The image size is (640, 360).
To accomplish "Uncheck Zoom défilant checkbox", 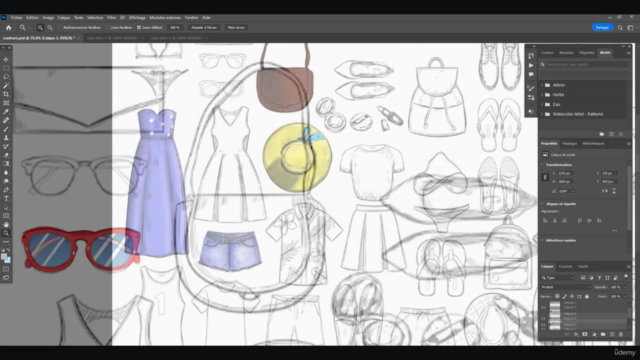I will tap(139, 27).
